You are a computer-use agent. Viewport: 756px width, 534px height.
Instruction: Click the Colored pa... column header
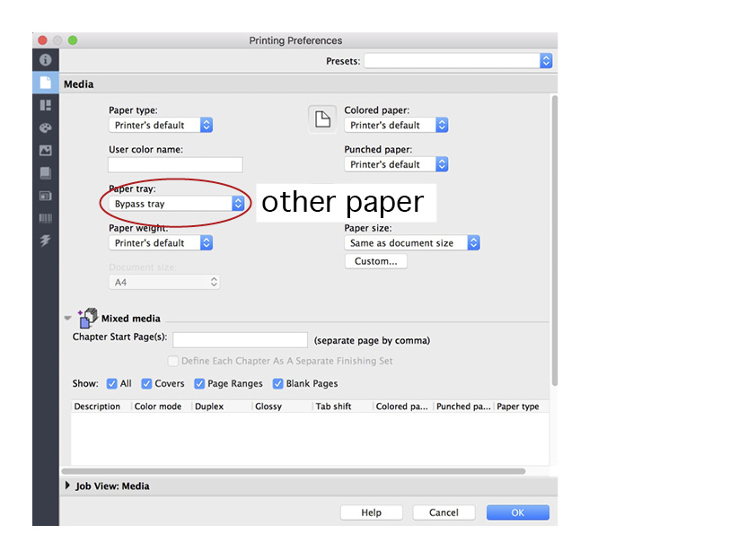point(401,407)
